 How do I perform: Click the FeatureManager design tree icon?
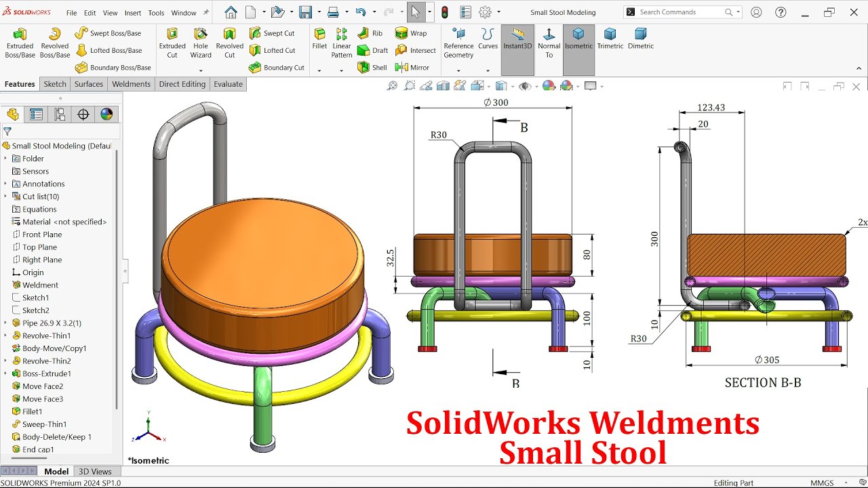click(x=12, y=114)
